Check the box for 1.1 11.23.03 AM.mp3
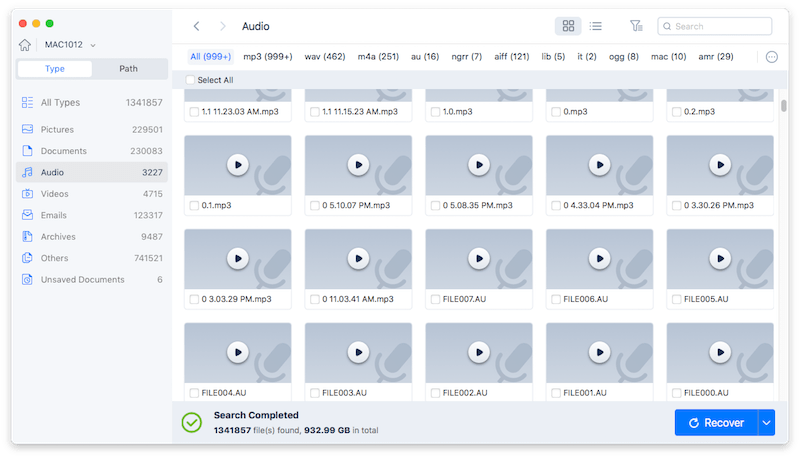800x458 pixels. (194, 112)
